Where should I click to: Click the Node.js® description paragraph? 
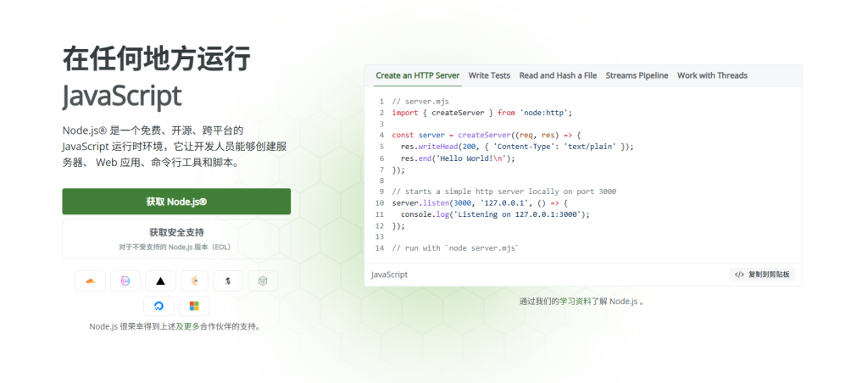click(174, 147)
